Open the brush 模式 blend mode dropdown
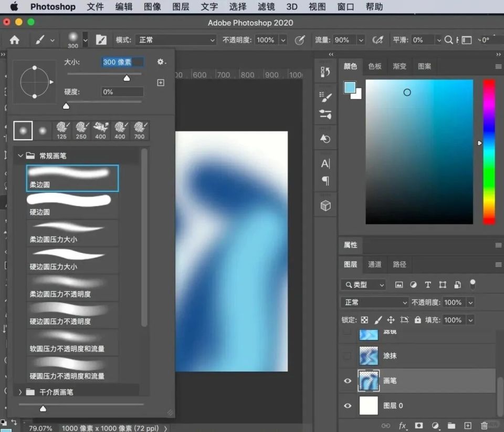504x432 pixels. pyautogui.click(x=175, y=40)
